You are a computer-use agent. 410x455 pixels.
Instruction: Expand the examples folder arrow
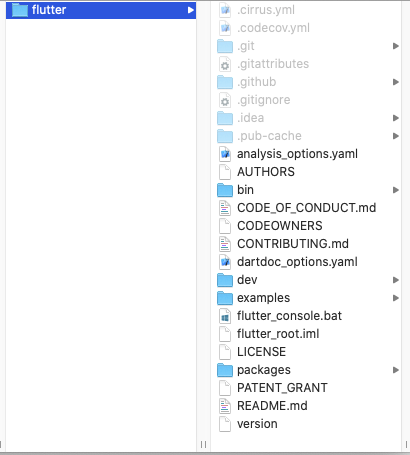396,298
